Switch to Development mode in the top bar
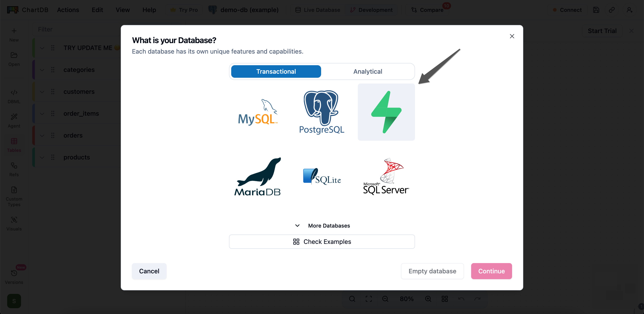The width and height of the screenshot is (644, 314). [x=372, y=10]
